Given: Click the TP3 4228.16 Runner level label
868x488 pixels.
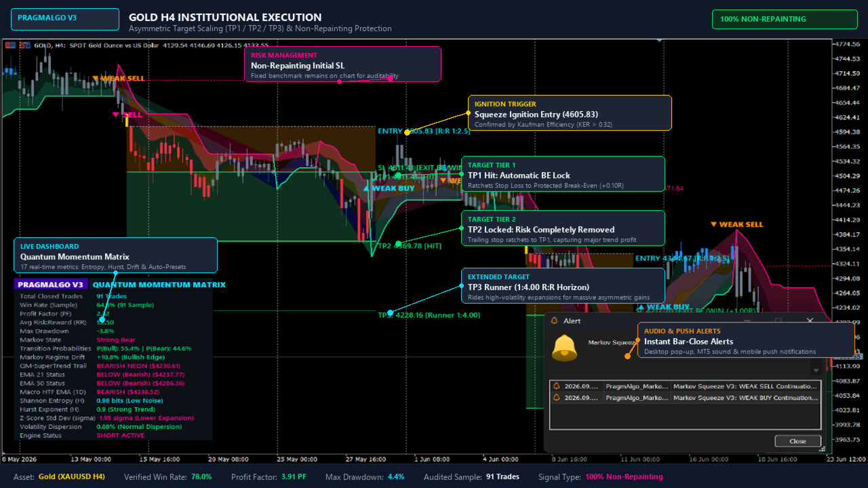Looking at the screenshot, I should (x=429, y=314).
